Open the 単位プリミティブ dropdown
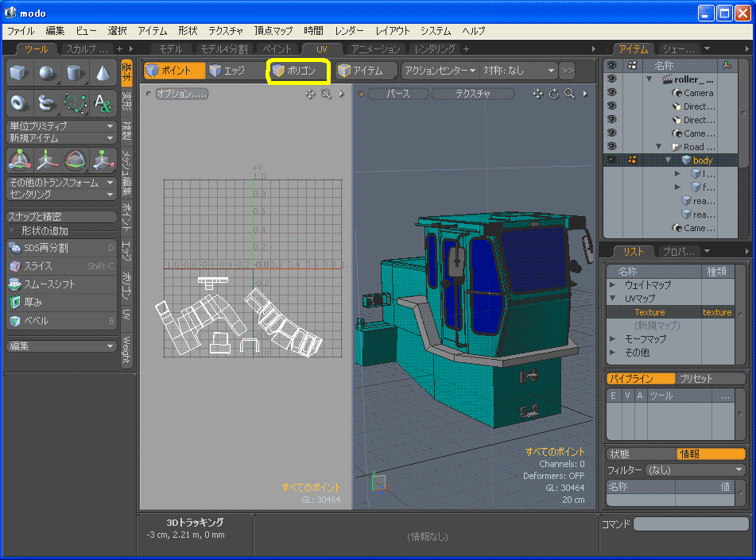This screenshot has height=560, width=756. point(61,126)
